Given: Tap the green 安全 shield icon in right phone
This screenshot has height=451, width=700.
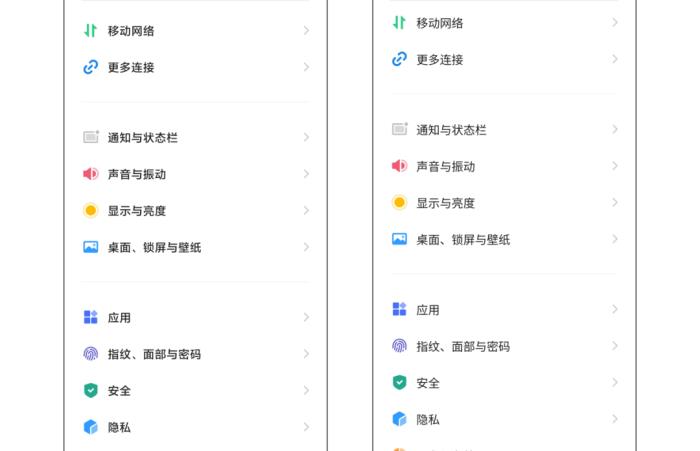Looking at the screenshot, I should coord(400,383).
